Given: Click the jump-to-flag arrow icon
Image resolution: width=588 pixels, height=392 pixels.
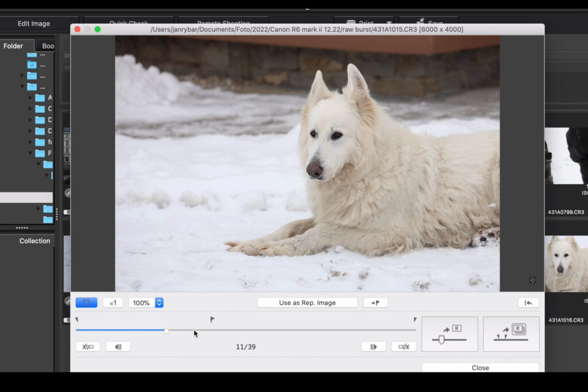Looking at the screenshot, I should (x=376, y=302).
